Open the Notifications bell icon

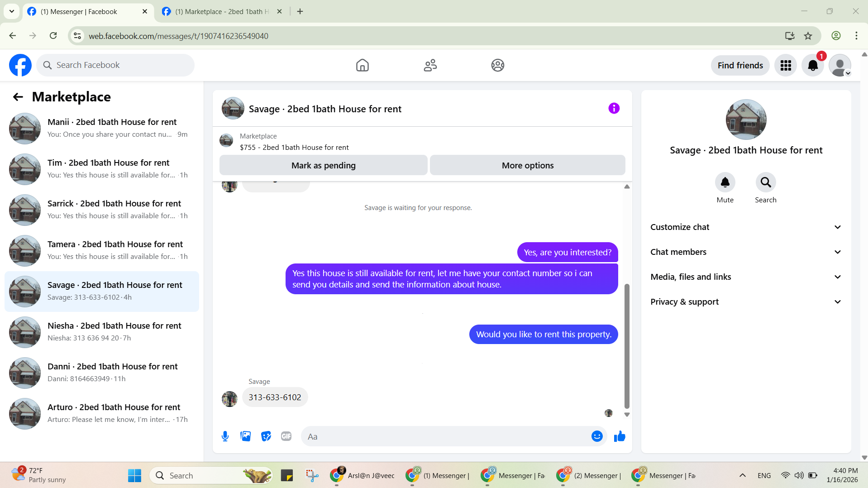(813, 66)
